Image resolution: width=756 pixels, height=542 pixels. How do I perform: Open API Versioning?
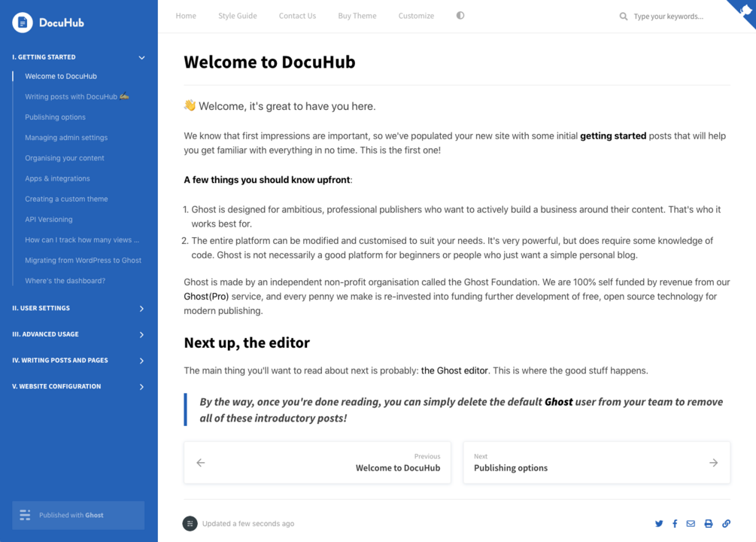49,219
